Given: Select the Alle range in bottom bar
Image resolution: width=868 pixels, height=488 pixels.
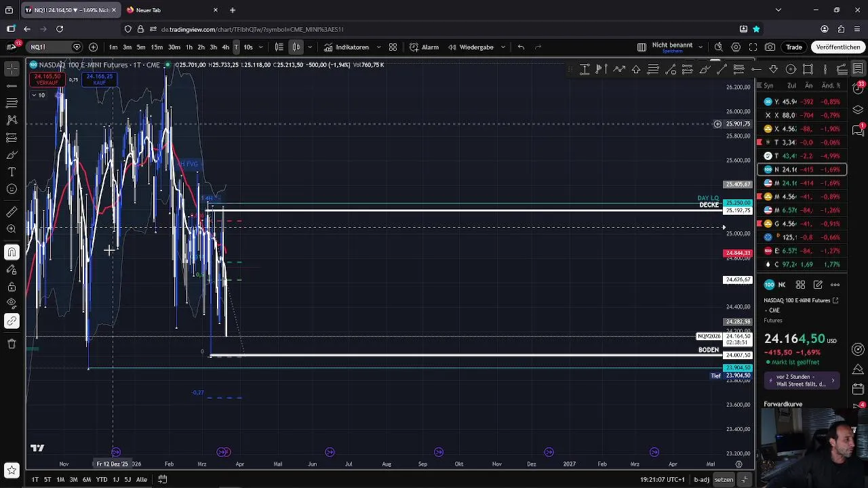Looking at the screenshot, I should pyautogui.click(x=141, y=480).
